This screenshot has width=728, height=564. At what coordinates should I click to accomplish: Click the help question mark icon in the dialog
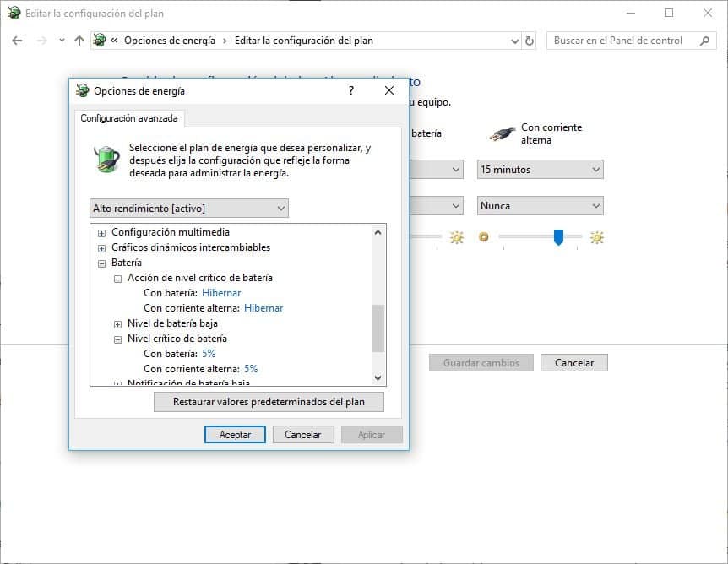[350, 90]
